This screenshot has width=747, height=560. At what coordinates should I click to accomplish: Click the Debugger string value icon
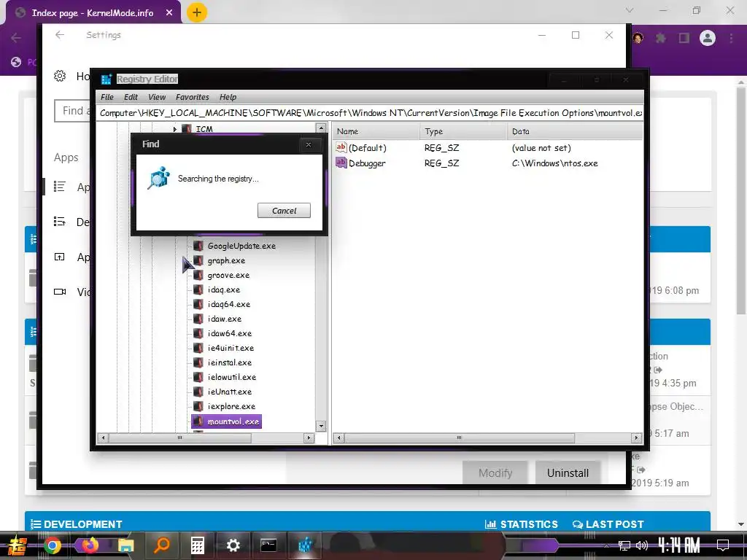[x=341, y=163]
